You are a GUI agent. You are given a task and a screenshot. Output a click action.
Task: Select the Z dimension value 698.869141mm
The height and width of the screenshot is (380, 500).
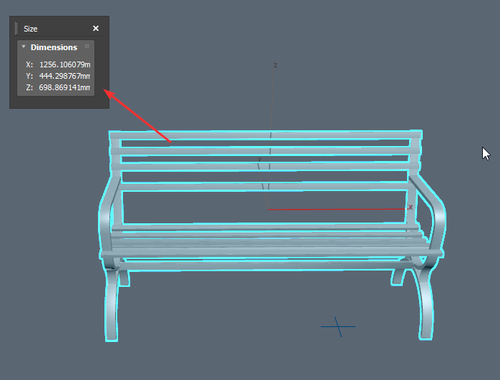coord(64,87)
